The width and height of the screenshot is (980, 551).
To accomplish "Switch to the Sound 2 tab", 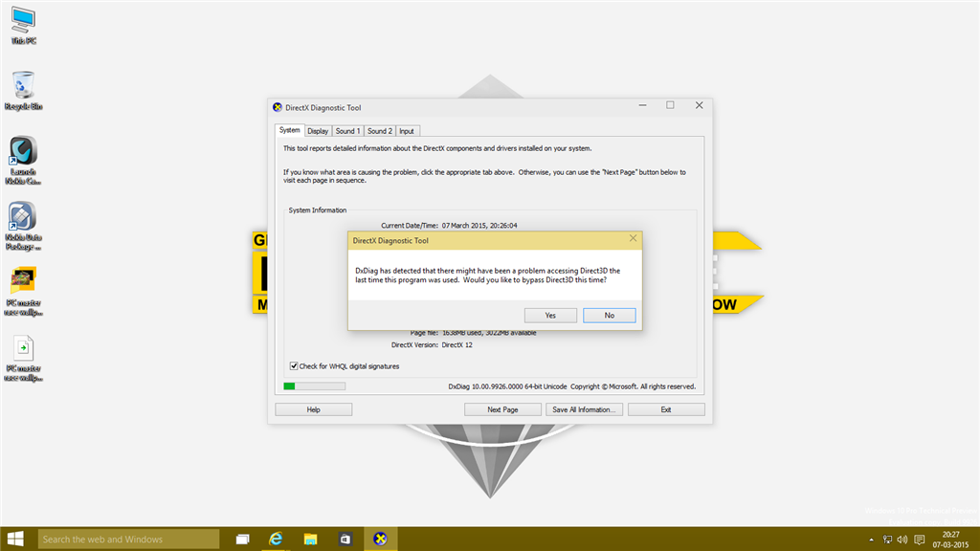I will (379, 131).
